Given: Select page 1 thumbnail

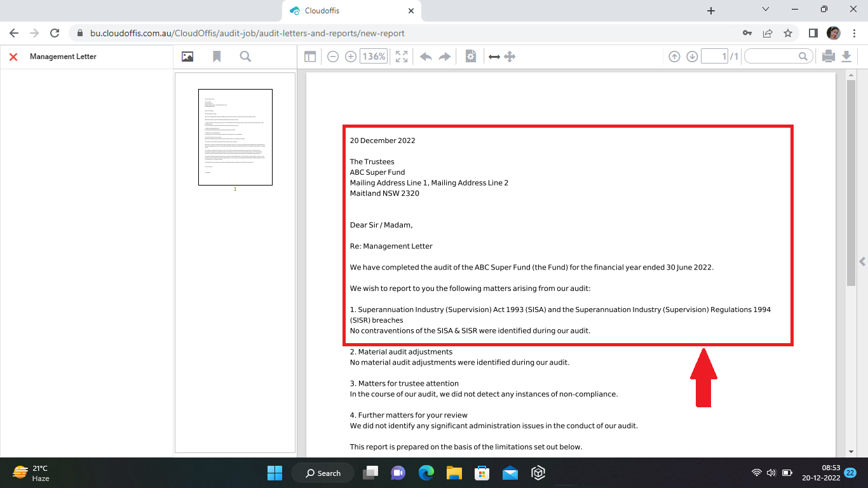Looking at the screenshot, I should tap(235, 137).
